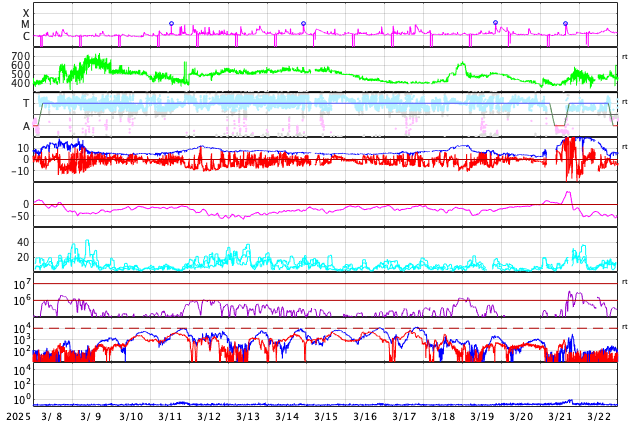Click the 3/13 date label
Viewport: 634px width, 424px height.
click(x=248, y=417)
